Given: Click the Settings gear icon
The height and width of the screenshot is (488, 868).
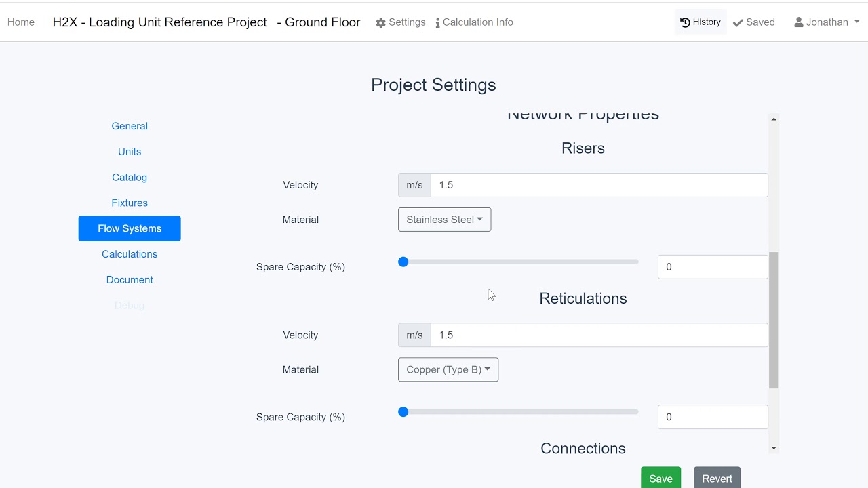Looking at the screenshot, I should tap(380, 23).
